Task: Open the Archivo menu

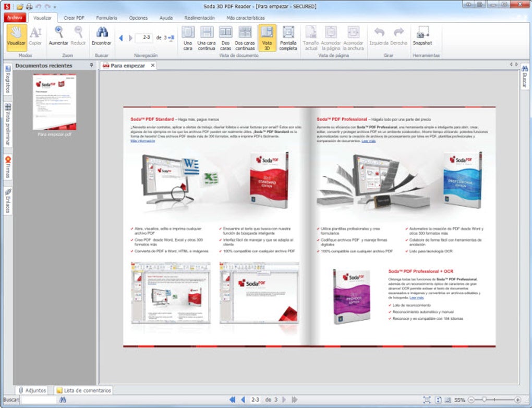Action: pyautogui.click(x=15, y=18)
